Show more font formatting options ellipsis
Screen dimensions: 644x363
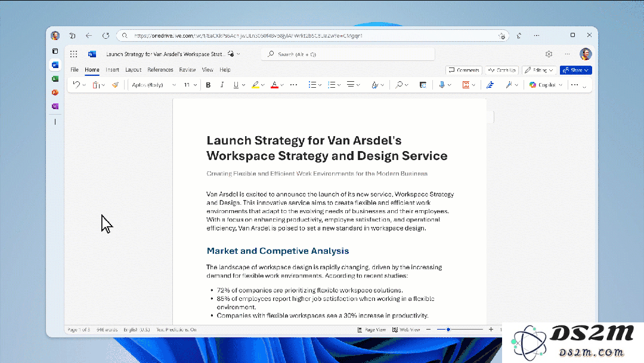[293, 85]
